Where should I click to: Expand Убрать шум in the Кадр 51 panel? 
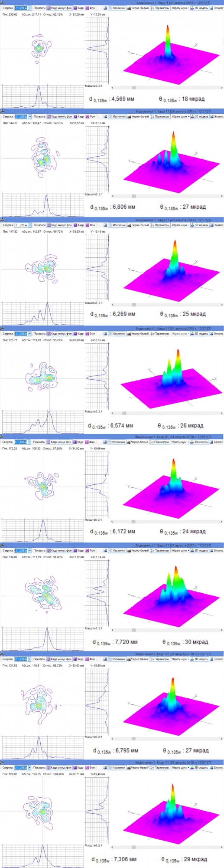[x=180, y=550]
